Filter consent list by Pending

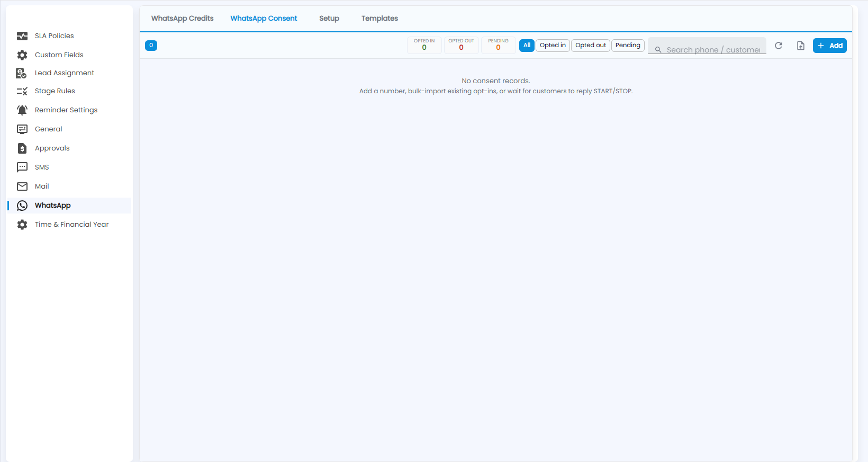[628, 46]
